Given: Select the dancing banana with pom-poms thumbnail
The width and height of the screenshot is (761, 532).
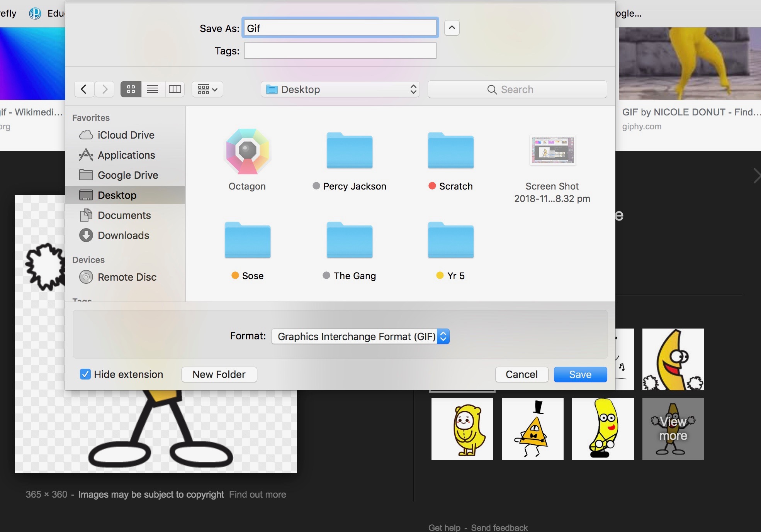Looking at the screenshot, I should pos(673,359).
